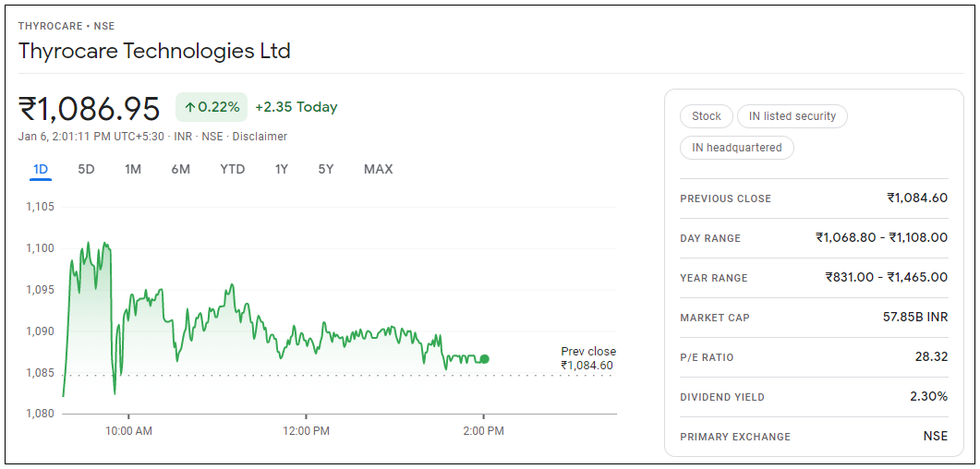Click the THYROCARE • NSE ticker label
980x469 pixels.
point(67,26)
